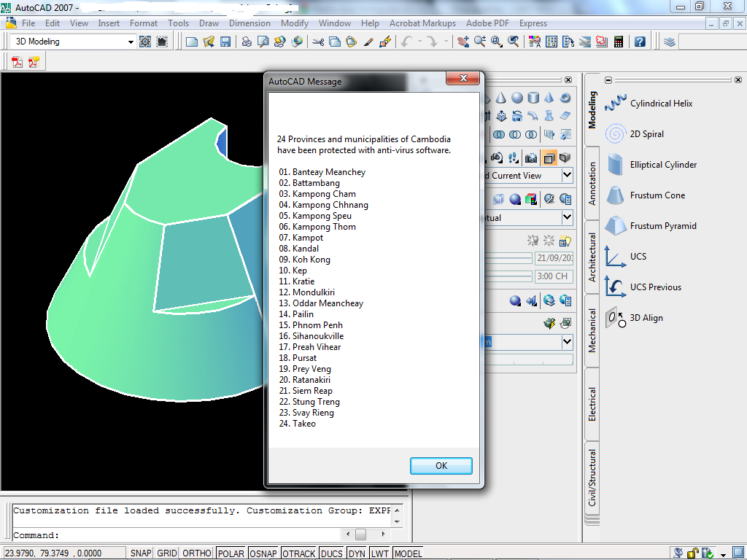This screenshot has width=747, height=560.
Task: Switch to the Mechanical palette tab
Action: click(x=592, y=330)
